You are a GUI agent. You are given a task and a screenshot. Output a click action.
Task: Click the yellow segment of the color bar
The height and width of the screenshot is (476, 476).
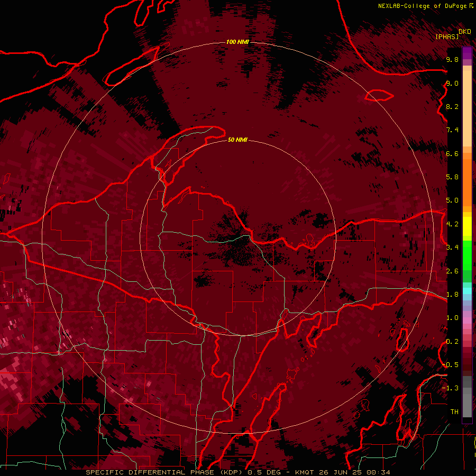(467, 226)
